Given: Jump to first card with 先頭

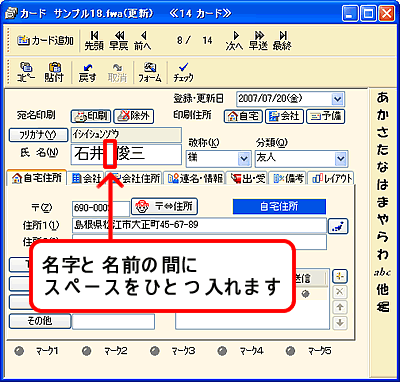Looking at the screenshot, I should click(x=94, y=41).
